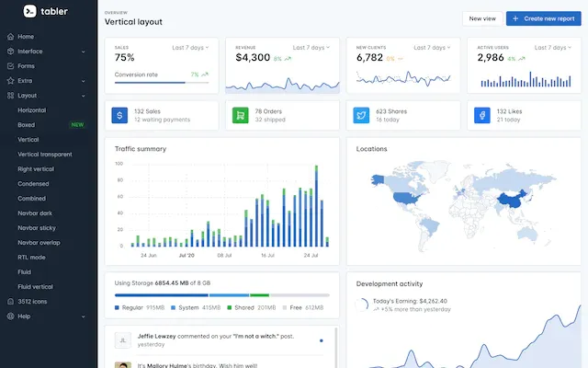Click the blue dollar Sales icon

(x=119, y=115)
